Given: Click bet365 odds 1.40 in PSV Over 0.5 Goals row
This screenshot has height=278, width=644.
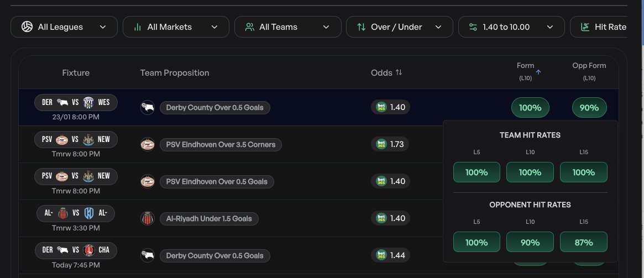Looking at the screenshot, I should (391, 181).
